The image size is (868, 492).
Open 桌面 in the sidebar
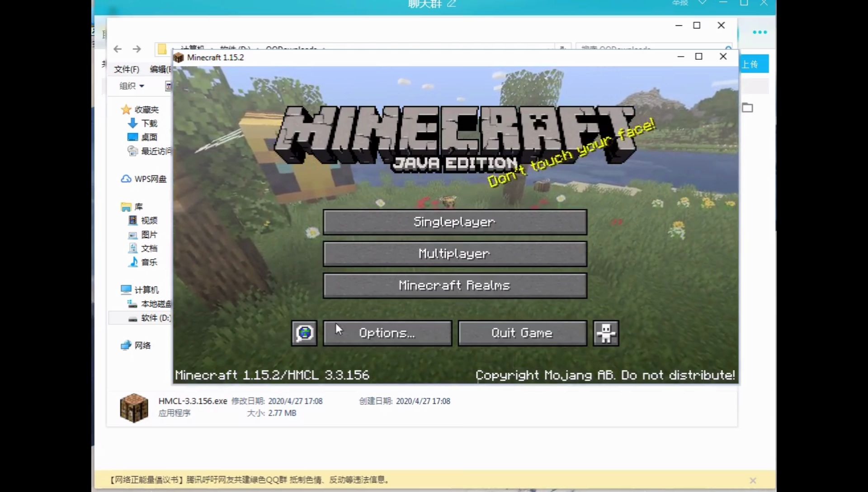tap(149, 137)
